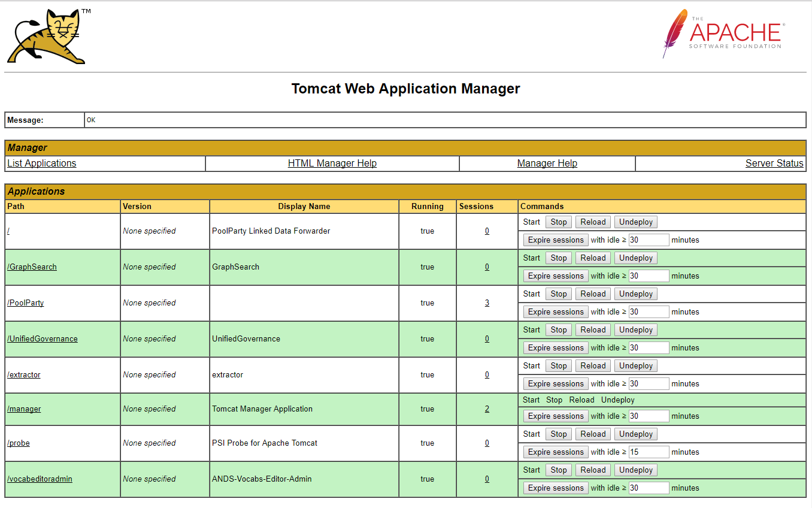Undeploy the vocabeditoradmin application

[x=636, y=470]
